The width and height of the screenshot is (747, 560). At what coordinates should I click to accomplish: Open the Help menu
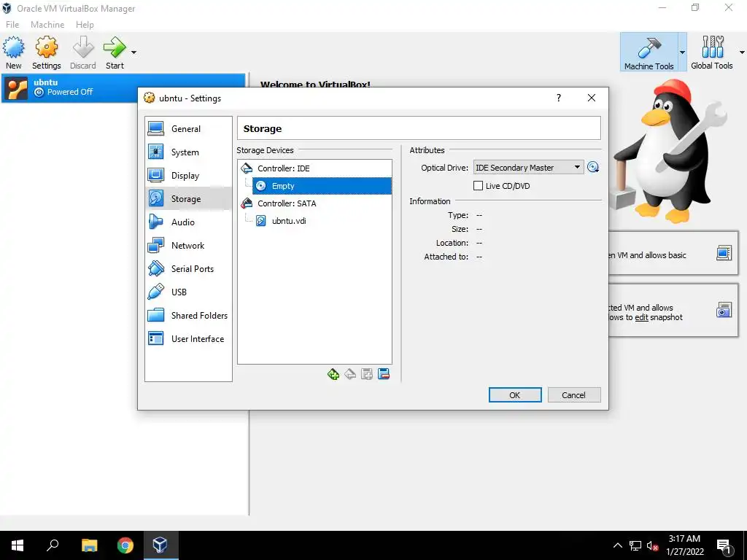(85, 24)
